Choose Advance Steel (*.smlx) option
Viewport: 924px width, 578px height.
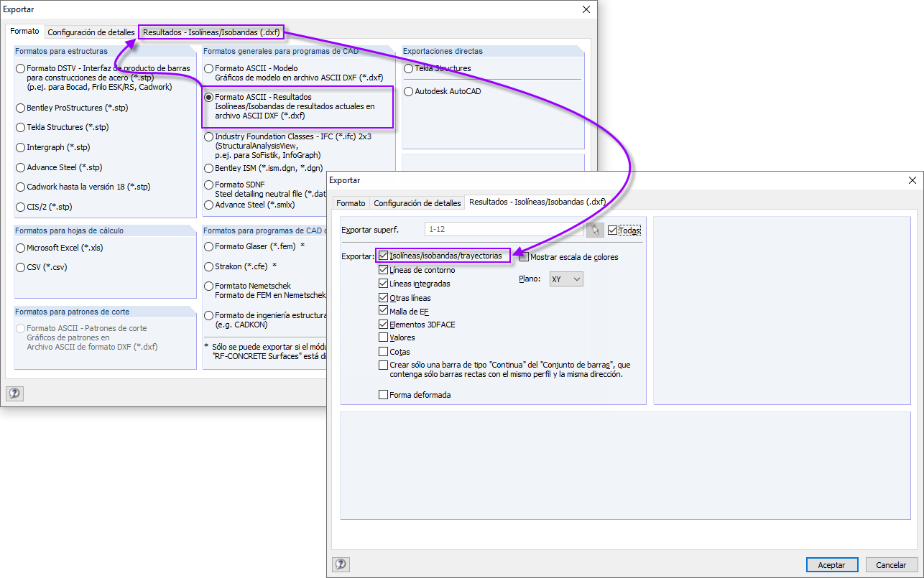point(208,205)
